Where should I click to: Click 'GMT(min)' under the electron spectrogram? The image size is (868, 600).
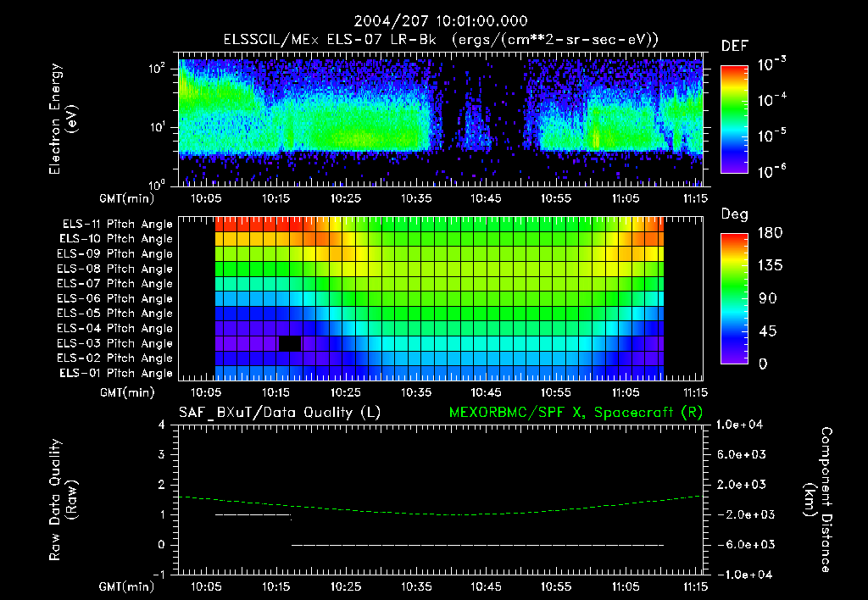coord(127,198)
